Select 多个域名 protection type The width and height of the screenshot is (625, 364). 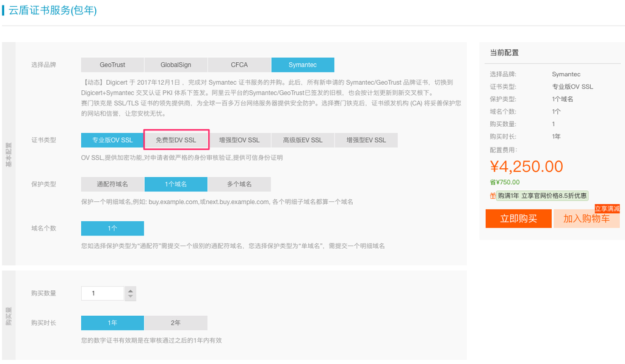point(239,184)
